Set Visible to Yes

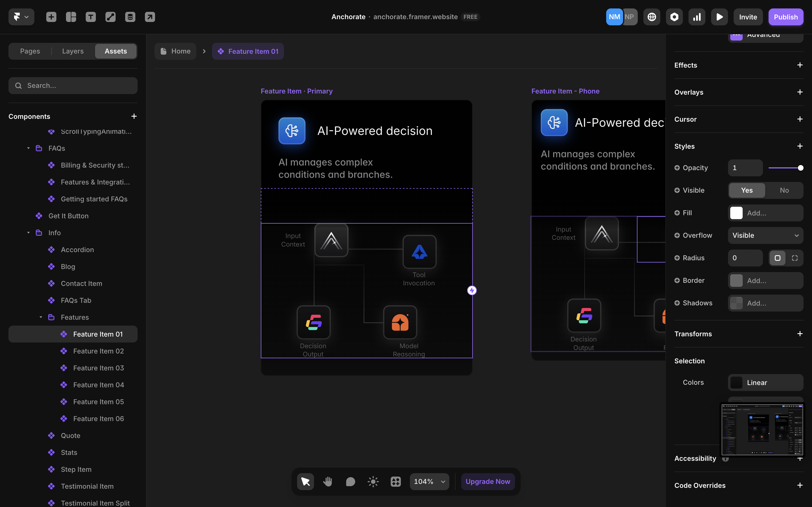[x=747, y=190]
